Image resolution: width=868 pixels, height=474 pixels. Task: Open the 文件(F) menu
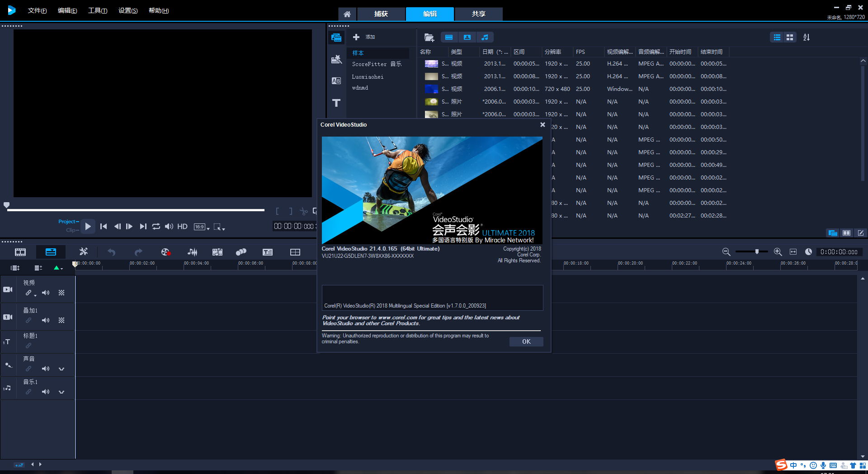[x=37, y=10]
